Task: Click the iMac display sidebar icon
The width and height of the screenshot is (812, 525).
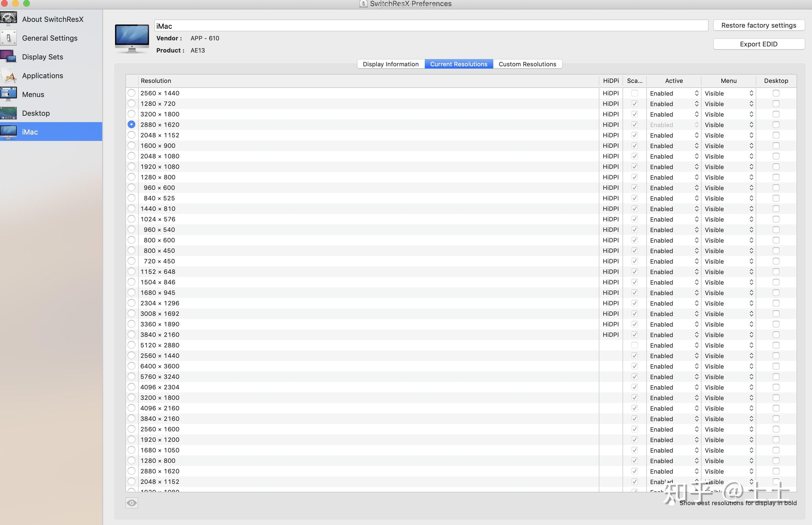Action: (x=9, y=132)
